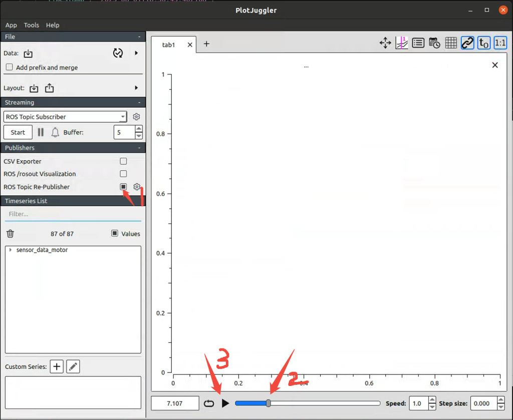Click the plot tracker line icon
This screenshot has height=420, width=513.
pyautogui.click(x=402, y=43)
